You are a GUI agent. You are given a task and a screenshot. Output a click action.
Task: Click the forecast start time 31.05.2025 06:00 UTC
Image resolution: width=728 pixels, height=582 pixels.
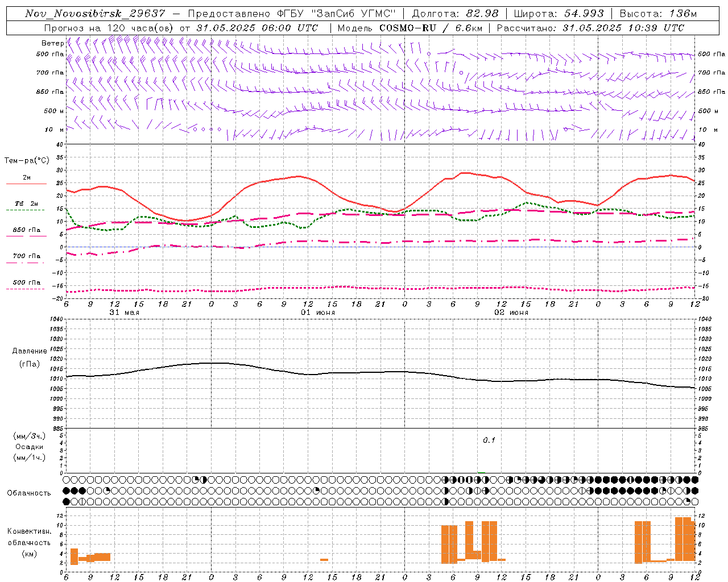pos(257,28)
